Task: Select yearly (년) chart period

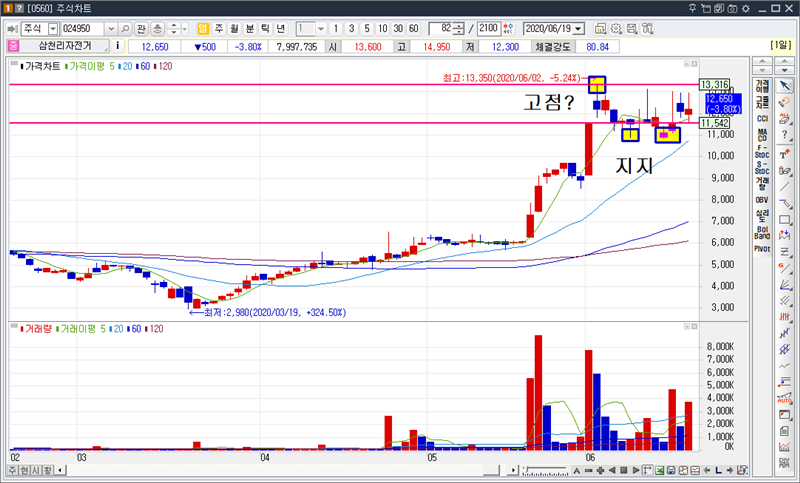Action: point(281,29)
